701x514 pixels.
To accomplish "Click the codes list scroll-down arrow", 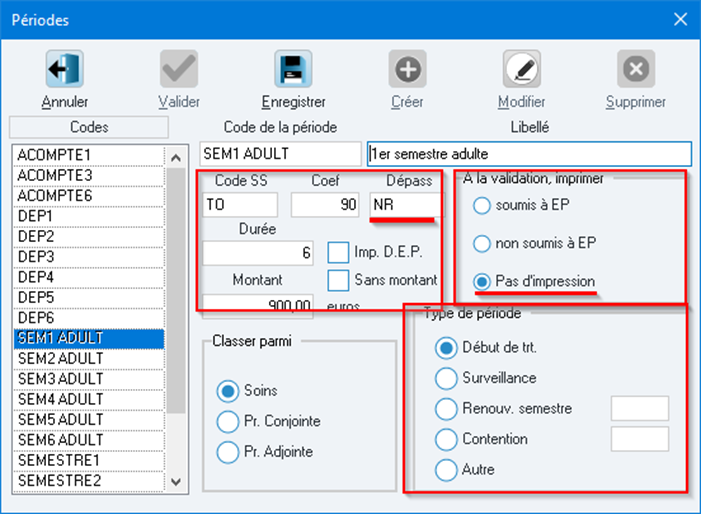I will (x=176, y=482).
